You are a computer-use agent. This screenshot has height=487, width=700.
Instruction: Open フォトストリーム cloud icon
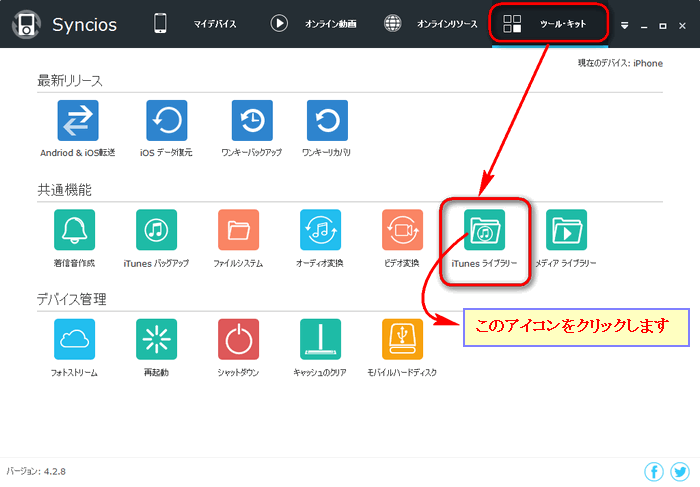[74, 339]
